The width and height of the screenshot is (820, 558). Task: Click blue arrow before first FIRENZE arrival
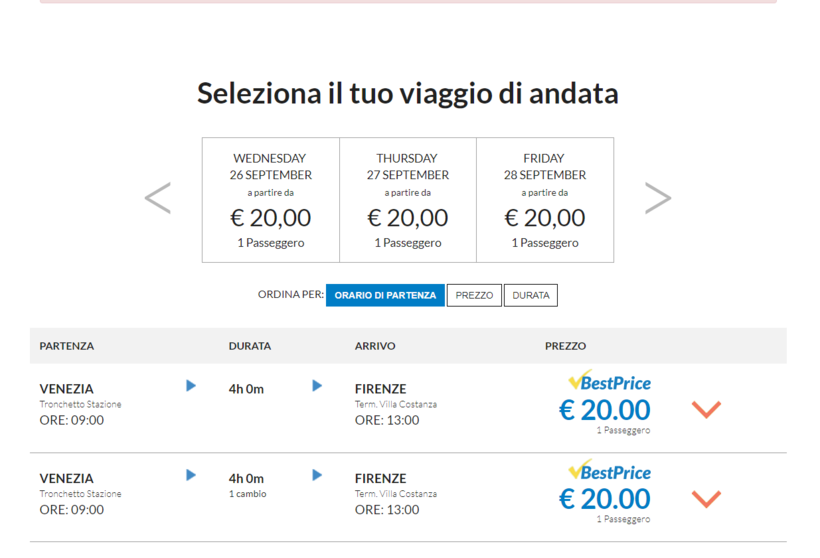317,386
